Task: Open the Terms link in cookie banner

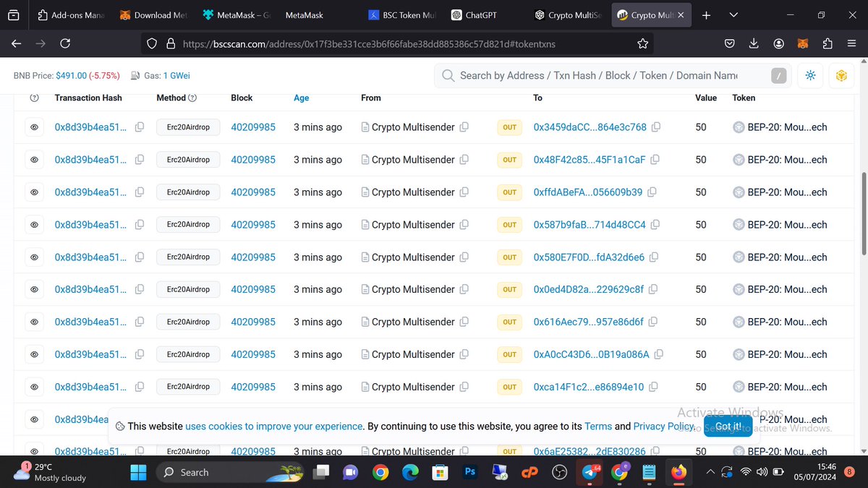Action: click(597, 427)
